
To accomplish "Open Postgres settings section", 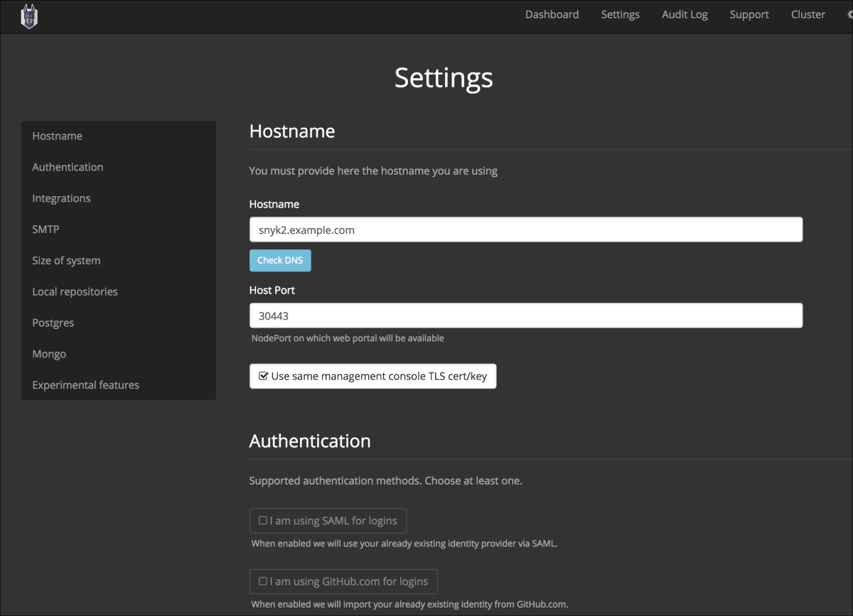I will point(119,323).
